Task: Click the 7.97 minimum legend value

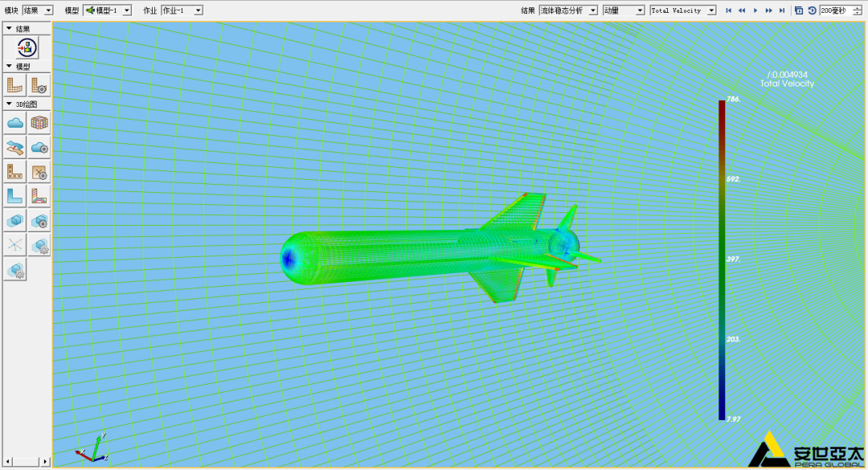Action: [734, 419]
